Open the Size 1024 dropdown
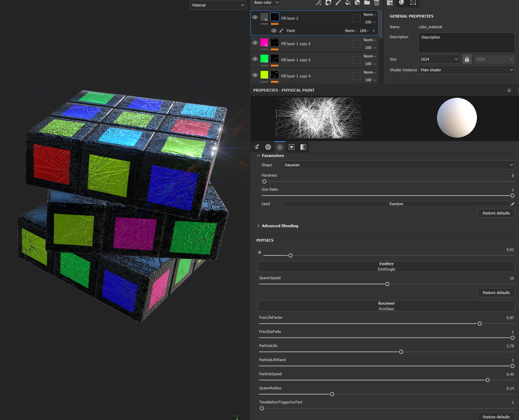The height and width of the screenshot is (420, 519). click(439, 59)
